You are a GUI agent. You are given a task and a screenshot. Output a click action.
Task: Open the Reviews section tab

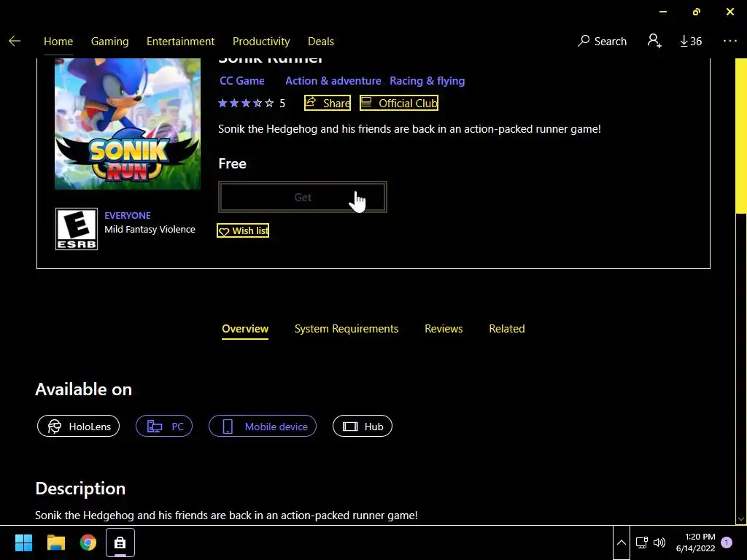tap(444, 329)
